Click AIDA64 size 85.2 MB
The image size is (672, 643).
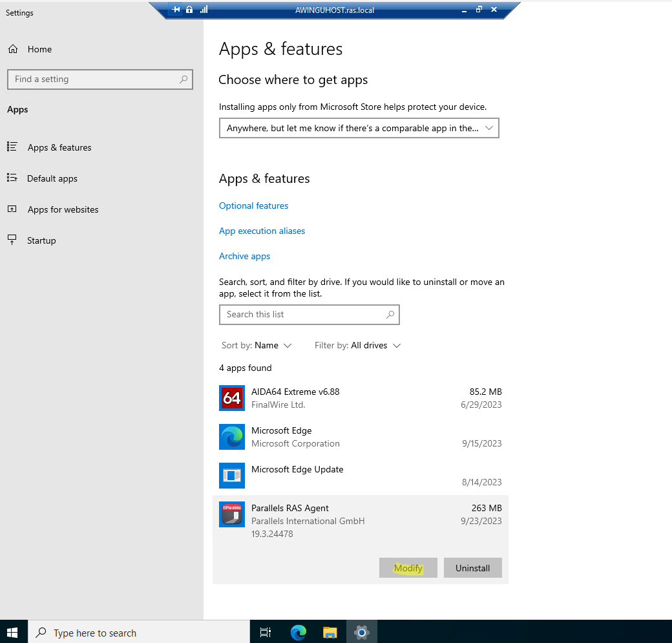(485, 392)
